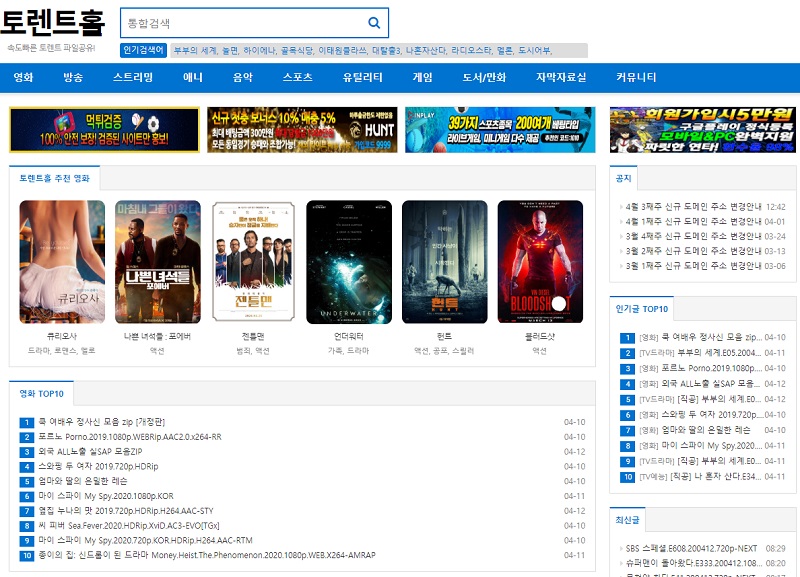Select the 인기글 TOP10 tab
800x577 pixels.
coord(641,309)
